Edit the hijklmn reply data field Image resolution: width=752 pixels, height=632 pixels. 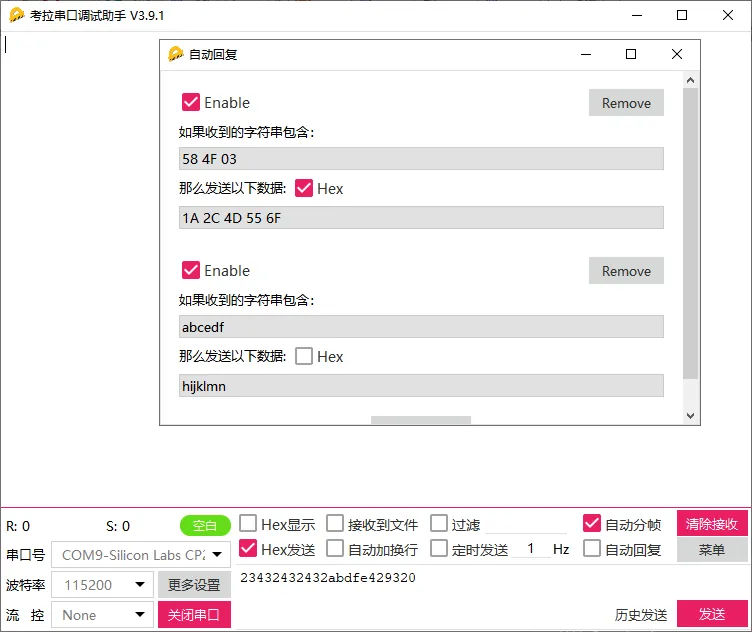click(x=421, y=386)
